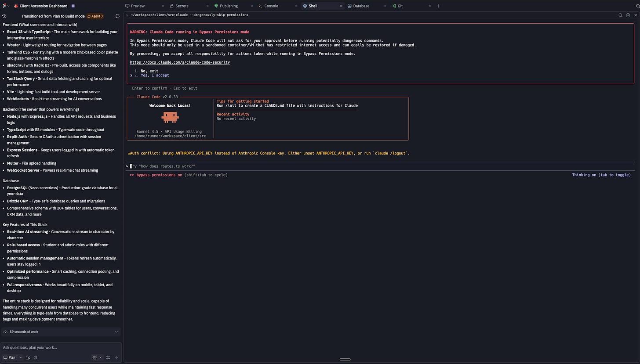The image size is (640, 364).
Task: Click the agent tools chip icon
Action: click(x=95, y=357)
